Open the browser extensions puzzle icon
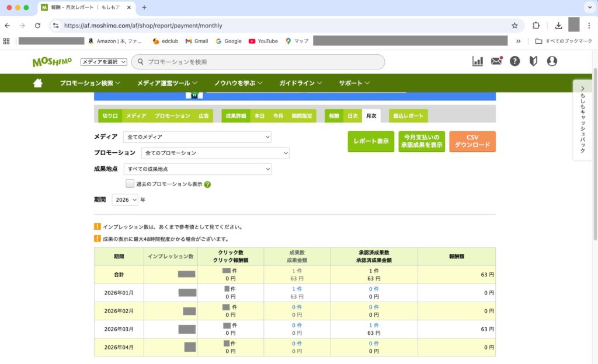Viewport: 598px width, 364px height. click(536, 26)
